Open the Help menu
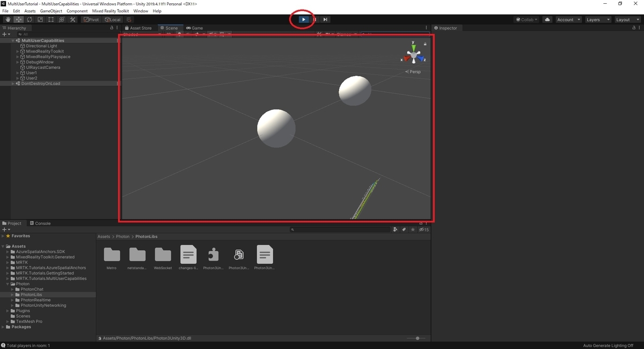The image size is (644, 349). pyautogui.click(x=157, y=11)
